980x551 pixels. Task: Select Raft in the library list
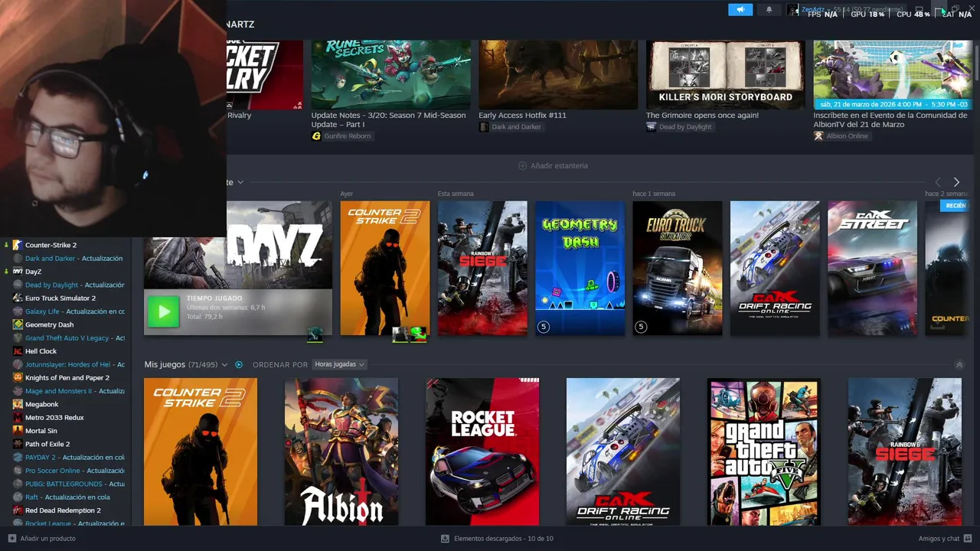pyautogui.click(x=67, y=497)
